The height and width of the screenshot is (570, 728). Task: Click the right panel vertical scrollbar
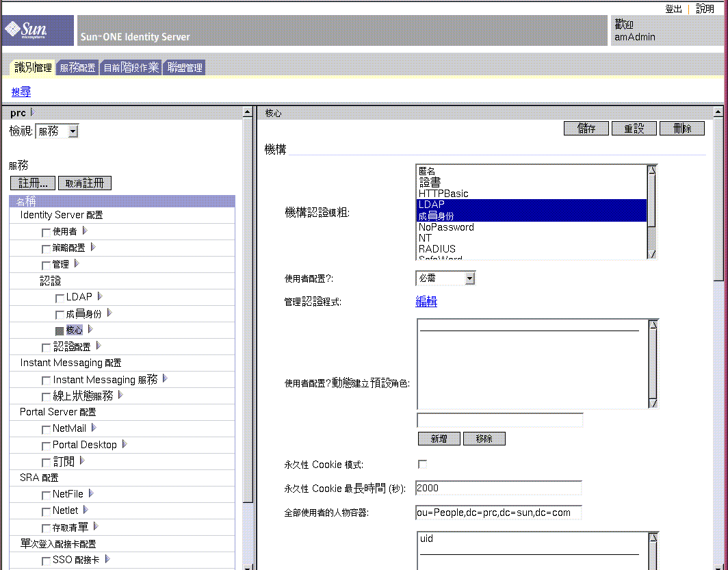coord(718,337)
